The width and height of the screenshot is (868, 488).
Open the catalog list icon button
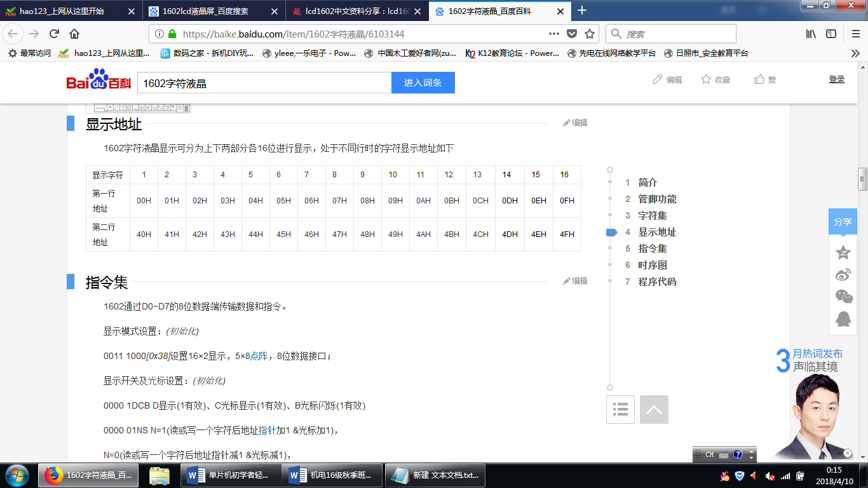(621, 409)
